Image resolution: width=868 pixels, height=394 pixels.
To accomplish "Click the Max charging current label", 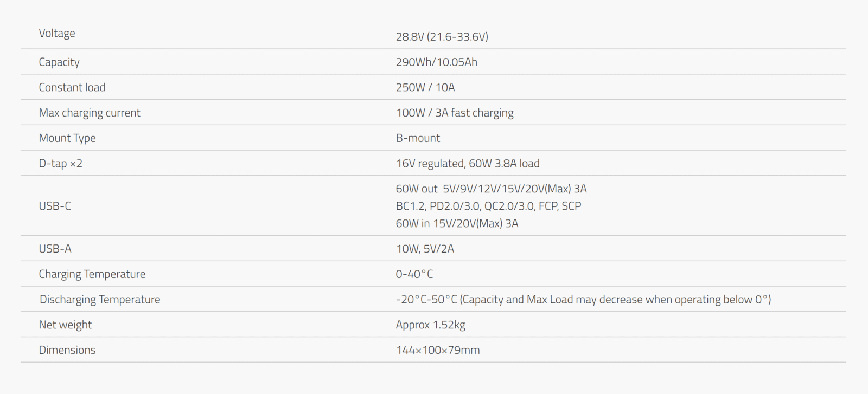I will click(90, 113).
